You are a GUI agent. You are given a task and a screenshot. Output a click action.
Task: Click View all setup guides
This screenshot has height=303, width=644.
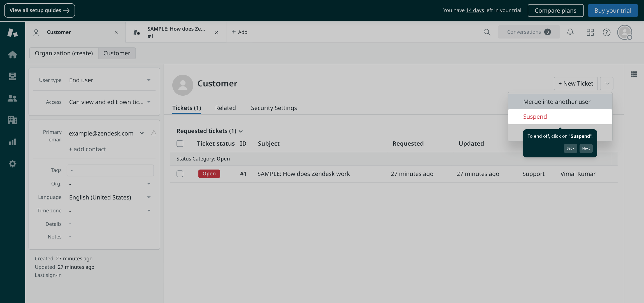pyautogui.click(x=40, y=10)
